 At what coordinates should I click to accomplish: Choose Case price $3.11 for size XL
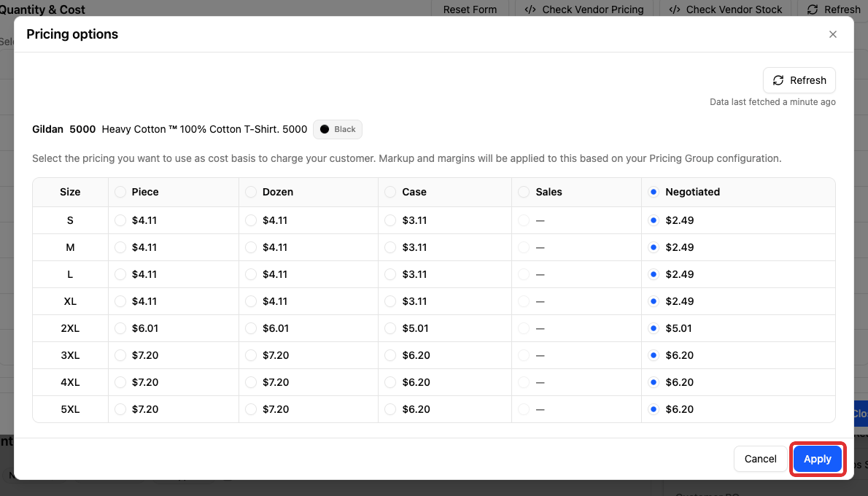click(x=390, y=302)
